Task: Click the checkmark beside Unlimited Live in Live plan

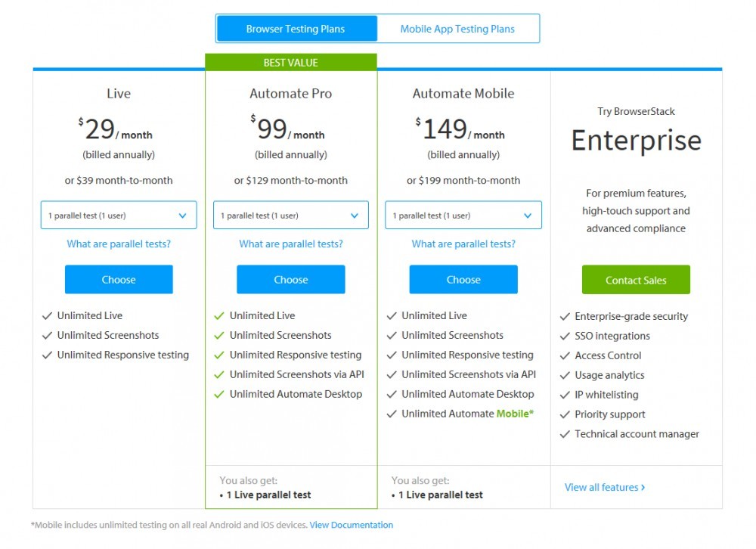Action: point(47,315)
